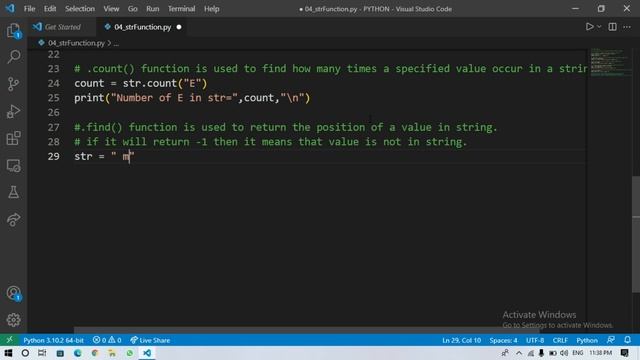
Task: Click line number 24 in the gutter
Action: click(53, 83)
